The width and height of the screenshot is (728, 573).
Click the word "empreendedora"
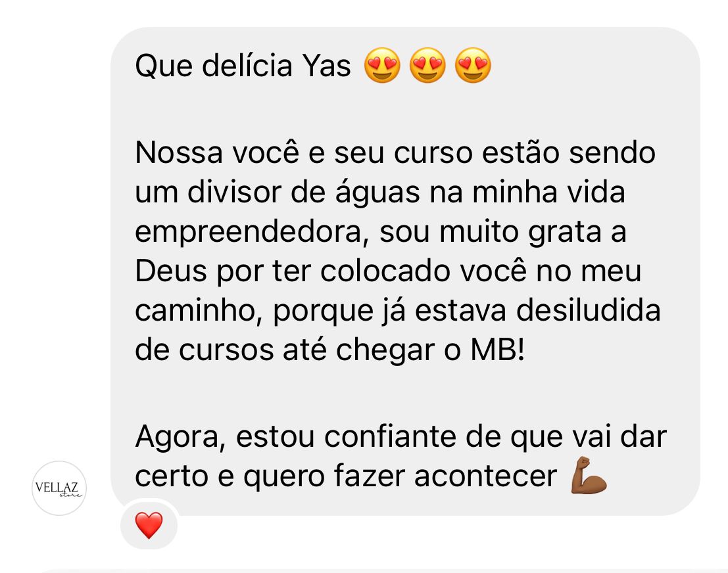click(x=248, y=232)
